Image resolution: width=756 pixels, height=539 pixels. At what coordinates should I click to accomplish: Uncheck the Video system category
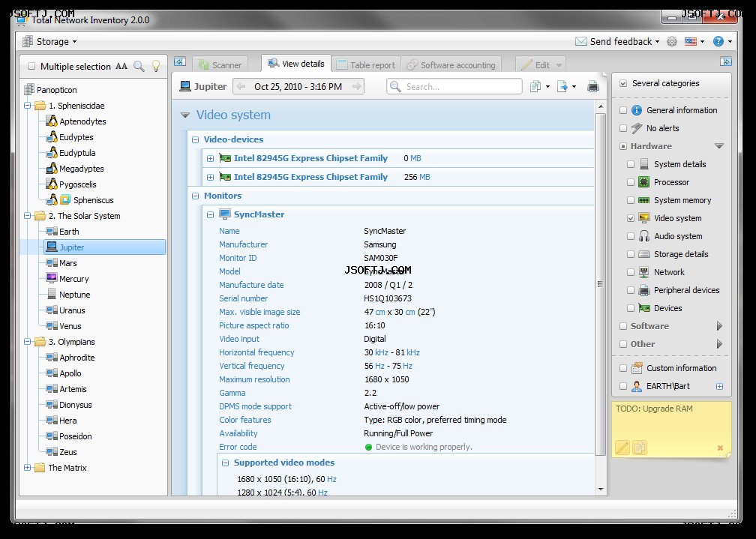tap(631, 218)
